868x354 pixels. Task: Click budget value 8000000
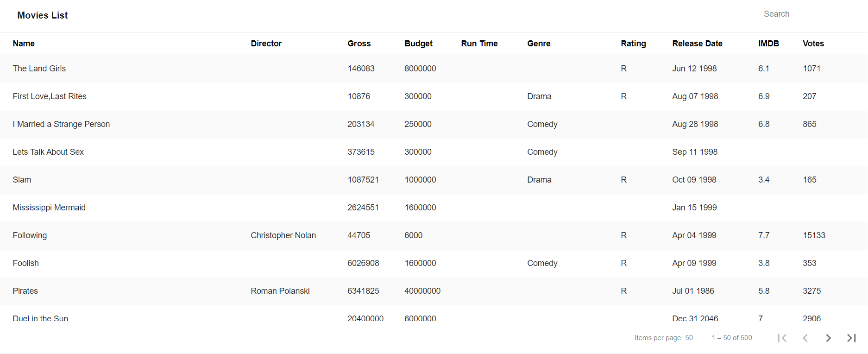pos(420,69)
